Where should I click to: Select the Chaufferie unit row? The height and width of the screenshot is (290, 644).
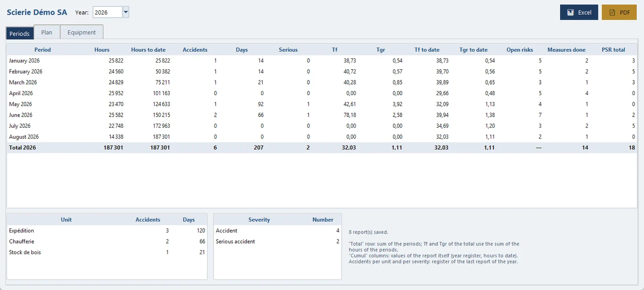[107, 242]
